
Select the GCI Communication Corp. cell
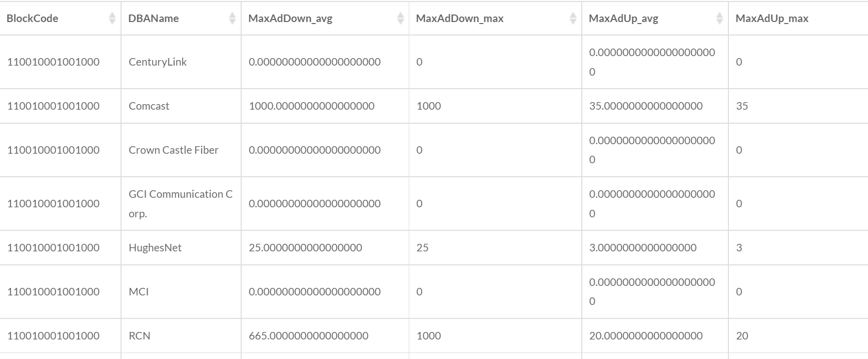point(180,204)
